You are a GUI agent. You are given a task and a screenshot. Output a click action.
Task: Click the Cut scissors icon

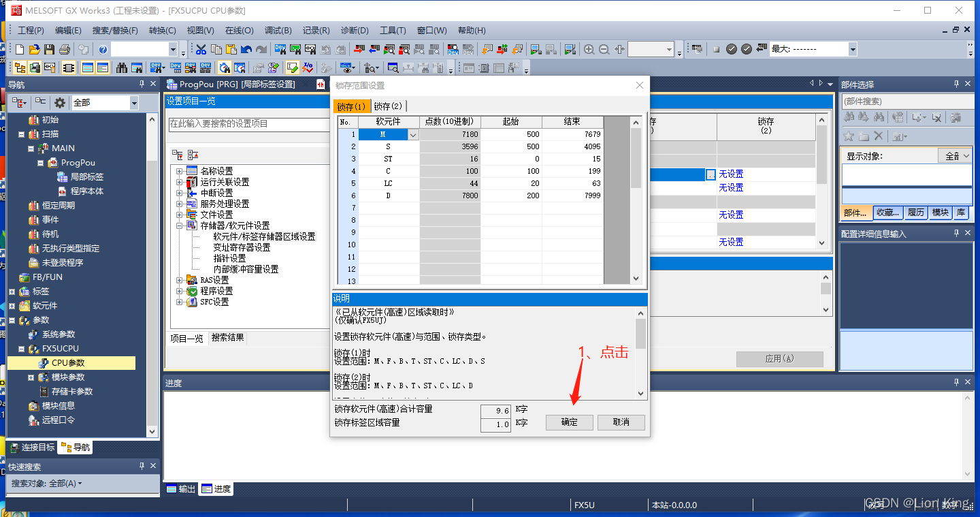[201, 49]
